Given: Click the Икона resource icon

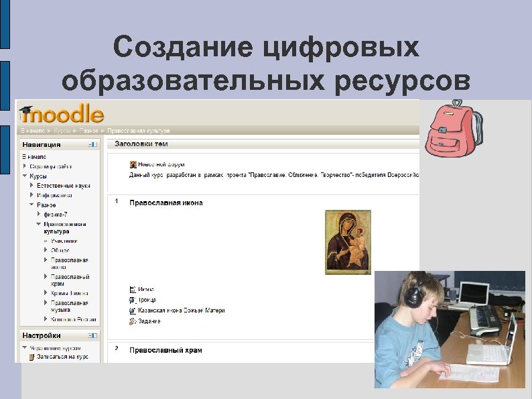Looking at the screenshot, I should coord(133,289).
